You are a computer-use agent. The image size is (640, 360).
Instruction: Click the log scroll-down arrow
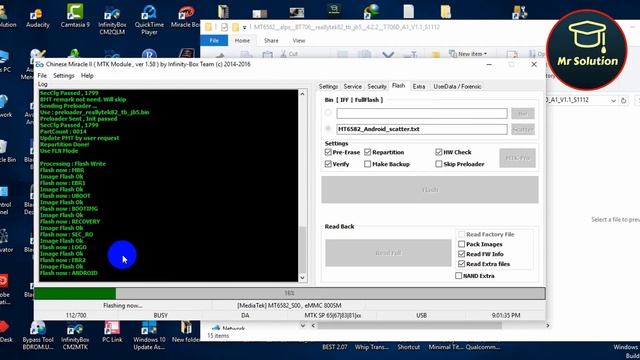click(x=302, y=278)
